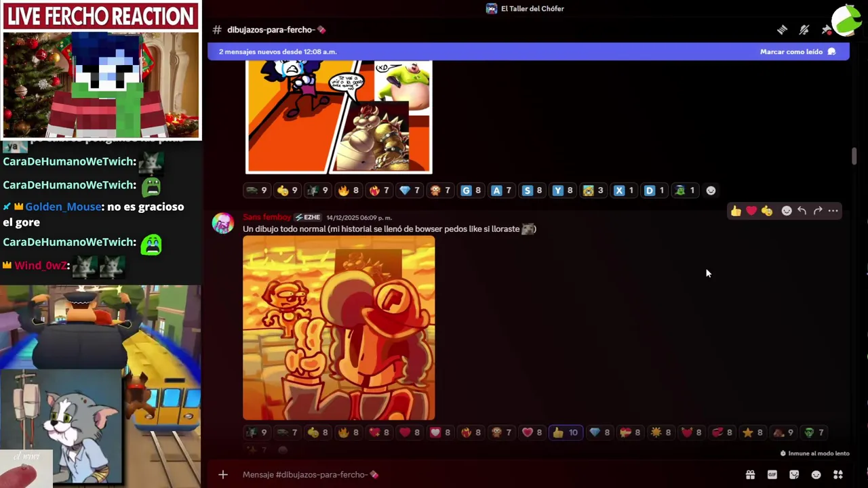Screen dimensions: 868x488
Task: Click the LIVE FERCHO REACTION banner
Action: click(x=101, y=16)
